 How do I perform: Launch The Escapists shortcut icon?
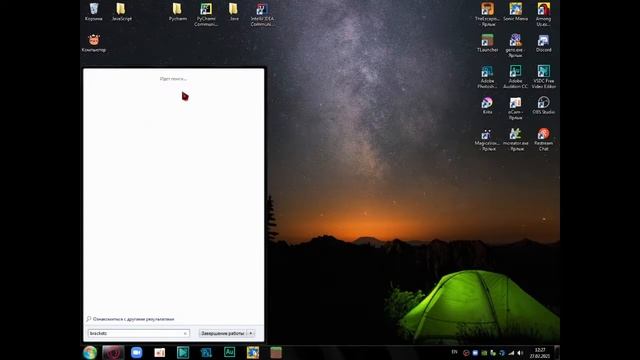pyautogui.click(x=487, y=14)
